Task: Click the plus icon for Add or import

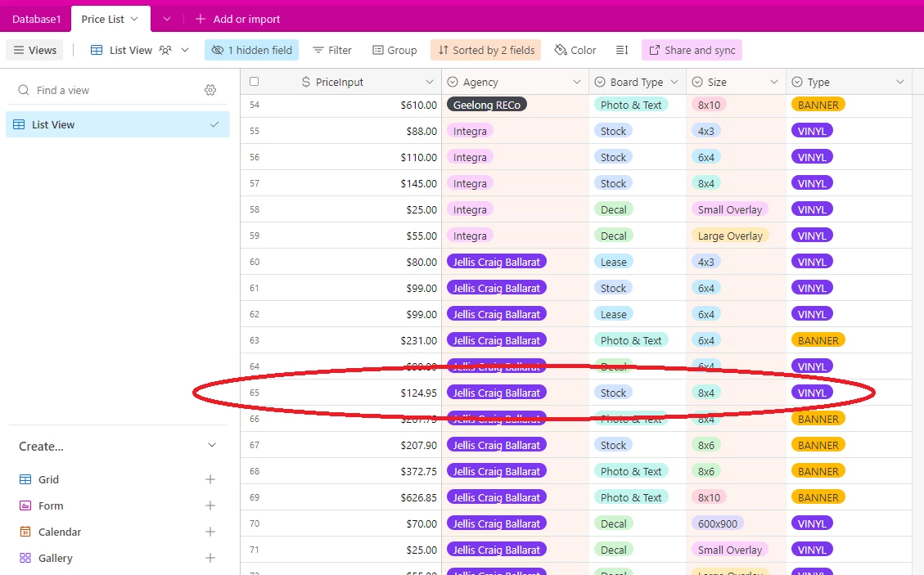Action: pyautogui.click(x=201, y=19)
